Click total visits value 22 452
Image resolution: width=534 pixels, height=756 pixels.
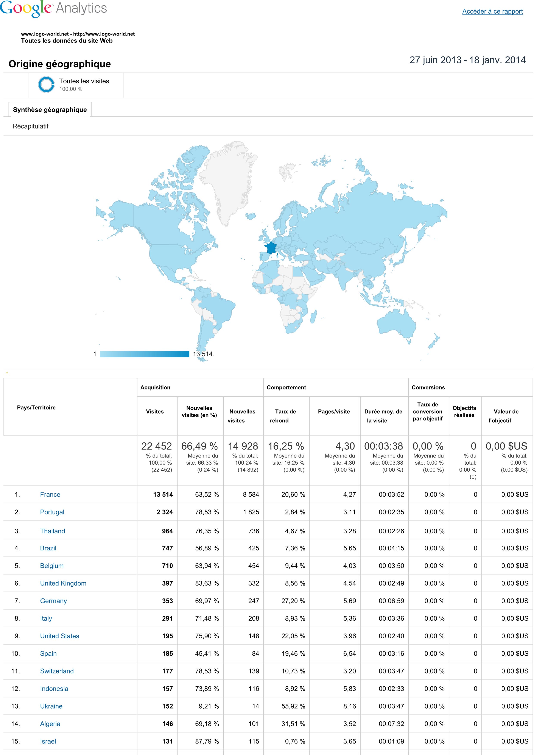pos(157,446)
